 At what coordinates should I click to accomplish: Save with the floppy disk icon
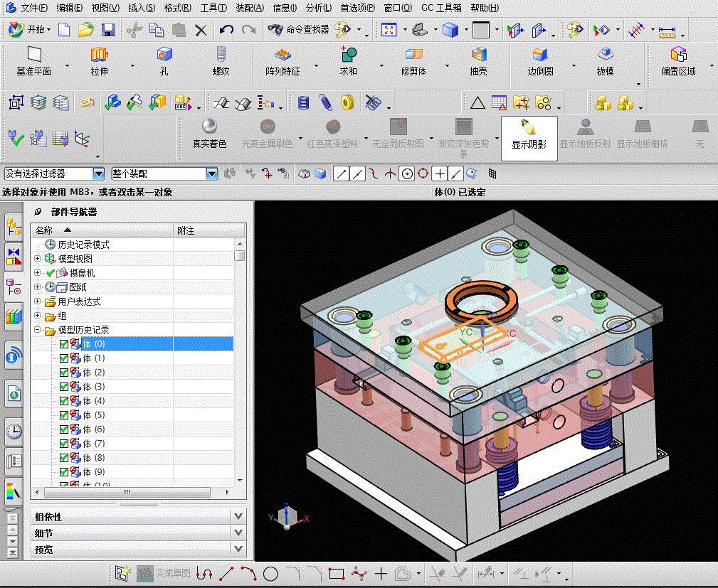(x=108, y=30)
